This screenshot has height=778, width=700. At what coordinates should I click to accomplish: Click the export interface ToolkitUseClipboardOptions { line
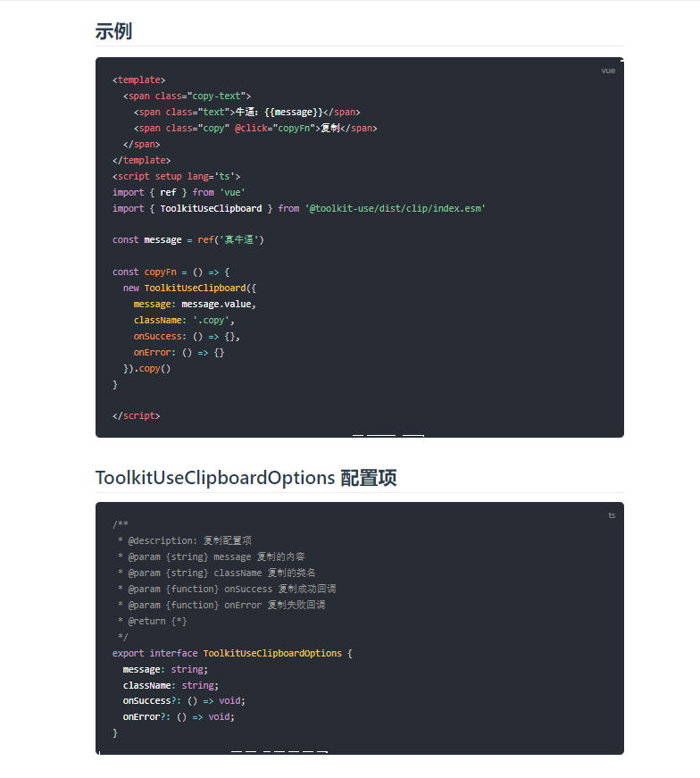(x=232, y=654)
